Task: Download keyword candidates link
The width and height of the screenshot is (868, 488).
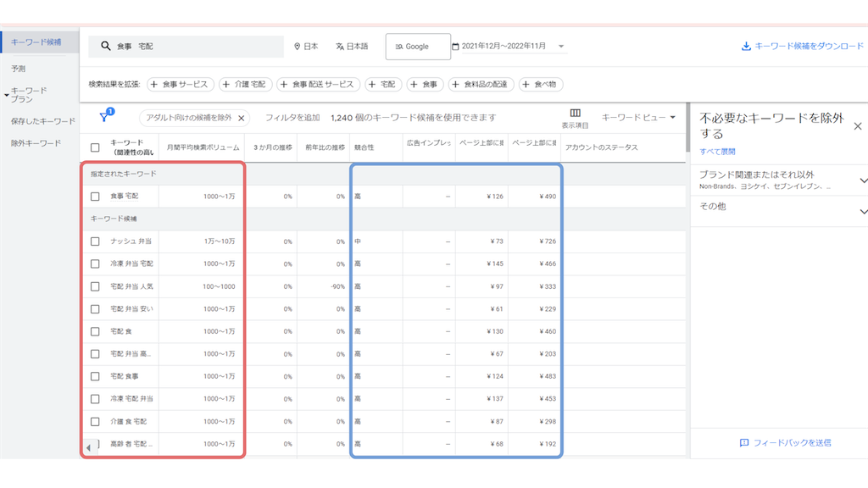Action: coord(802,47)
